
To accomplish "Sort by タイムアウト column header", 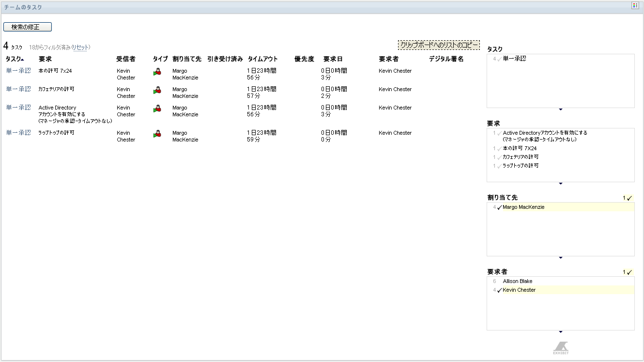I will click(263, 59).
